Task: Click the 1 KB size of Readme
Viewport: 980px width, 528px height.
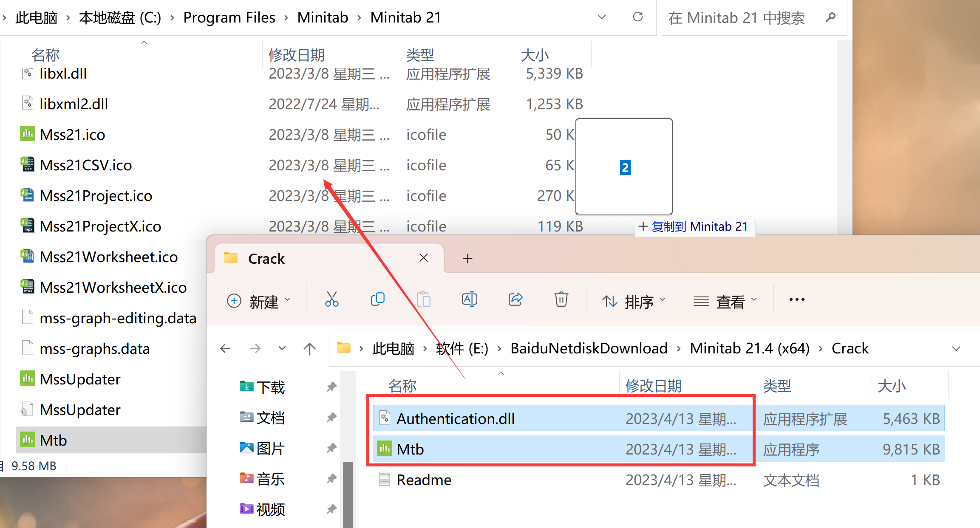Action: click(x=925, y=480)
